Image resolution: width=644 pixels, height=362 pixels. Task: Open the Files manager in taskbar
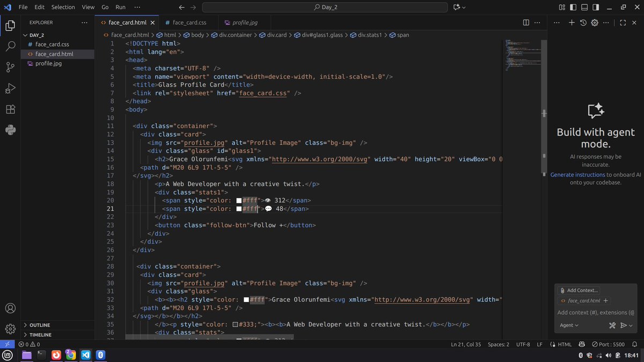coord(26,355)
